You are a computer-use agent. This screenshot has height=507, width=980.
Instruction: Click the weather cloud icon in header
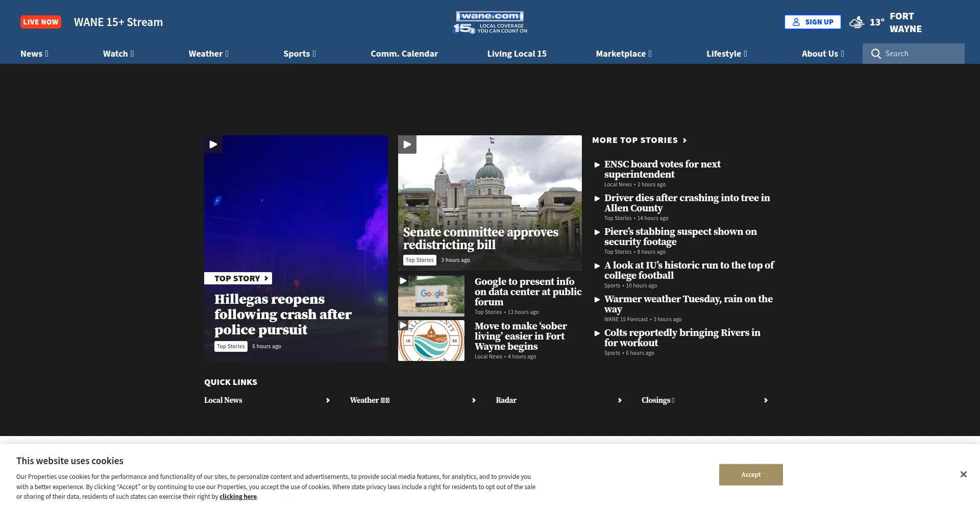point(856,22)
